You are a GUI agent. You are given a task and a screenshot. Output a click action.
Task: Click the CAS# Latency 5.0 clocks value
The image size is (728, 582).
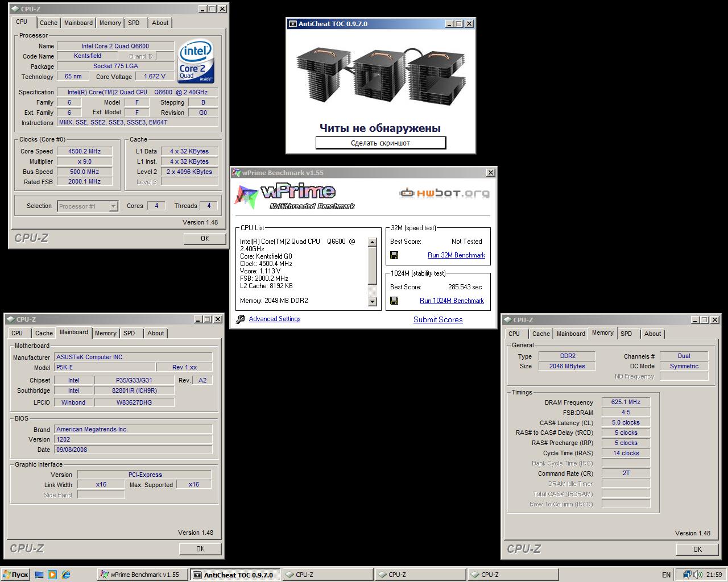click(x=626, y=422)
